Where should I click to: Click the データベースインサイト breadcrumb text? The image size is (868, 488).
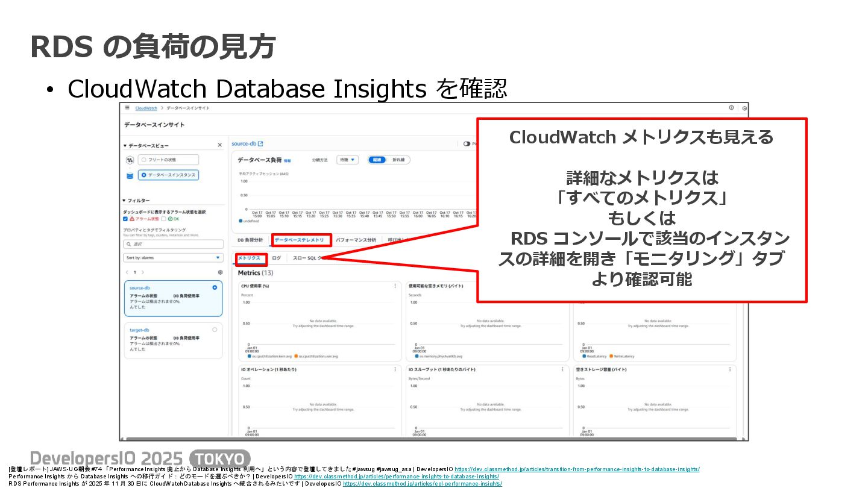tap(188, 108)
